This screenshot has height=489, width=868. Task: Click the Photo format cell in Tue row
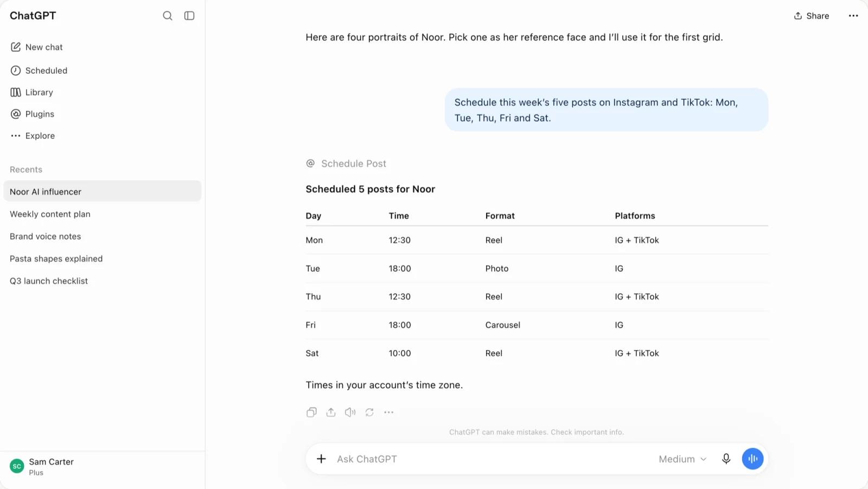point(497,268)
